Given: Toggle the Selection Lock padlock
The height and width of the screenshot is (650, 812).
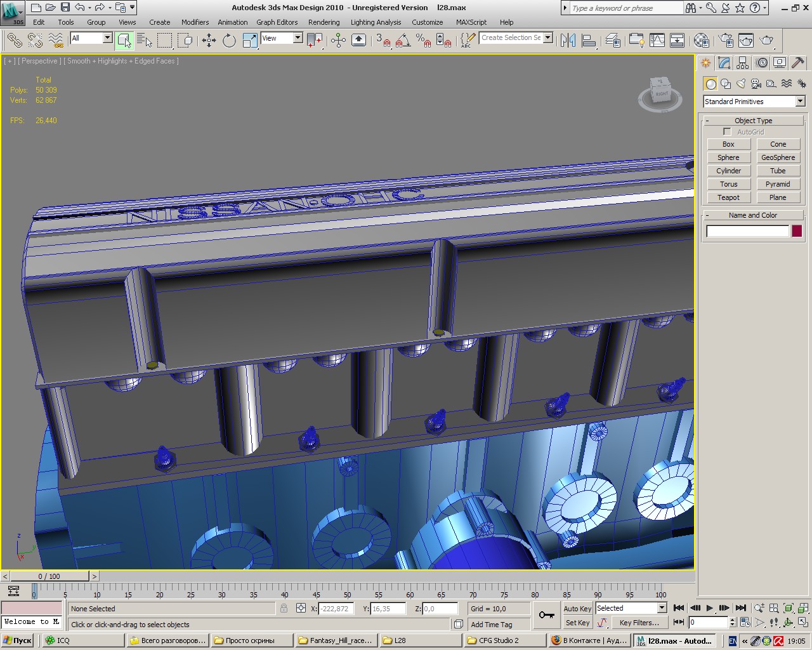Looking at the screenshot, I should [284, 608].
